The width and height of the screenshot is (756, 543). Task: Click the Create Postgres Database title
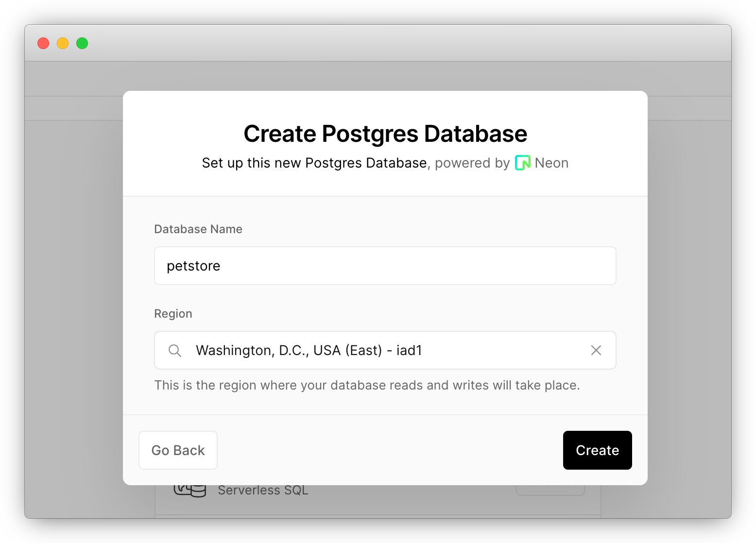click(385, 134)
